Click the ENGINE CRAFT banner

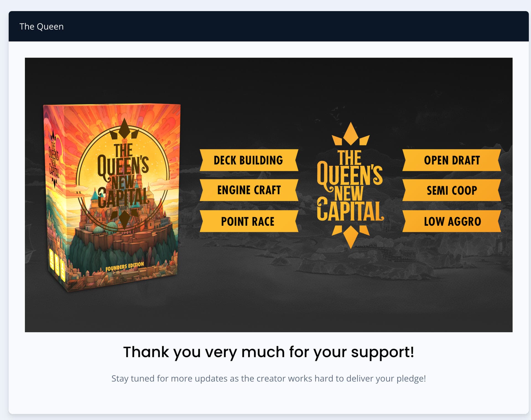pyautogui.click(x=249, y=190)
